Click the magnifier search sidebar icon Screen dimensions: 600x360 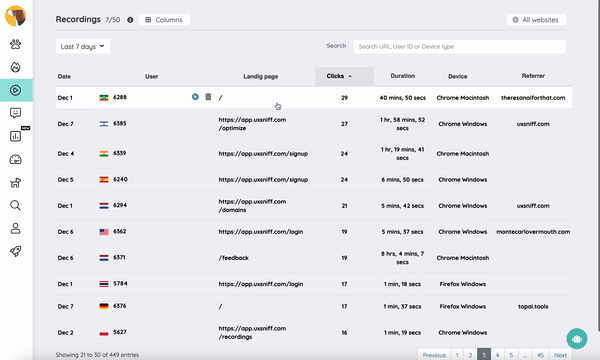15,205
